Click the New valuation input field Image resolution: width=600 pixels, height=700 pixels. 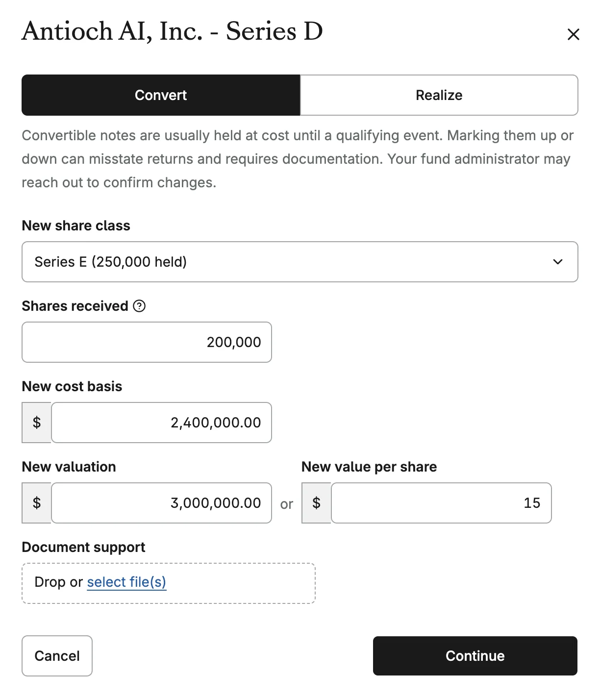(x=161, y=503)
